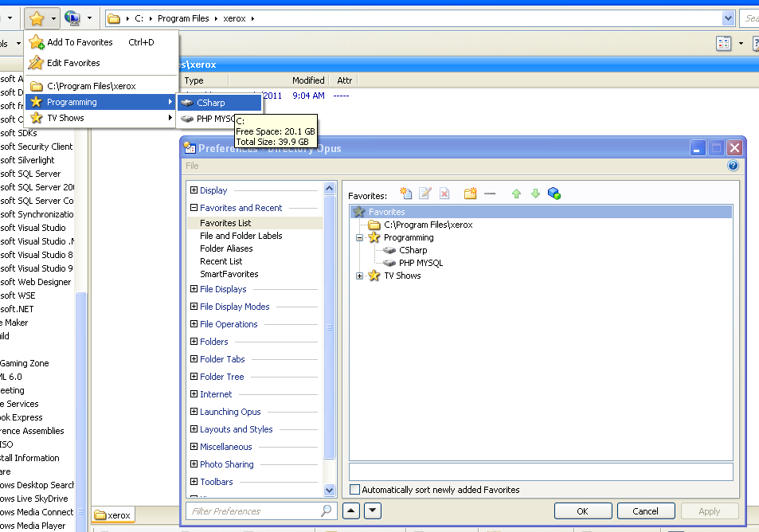Click the TV Shows star icon in Favorites tree
759x532 pixels.
pos(374,276)
